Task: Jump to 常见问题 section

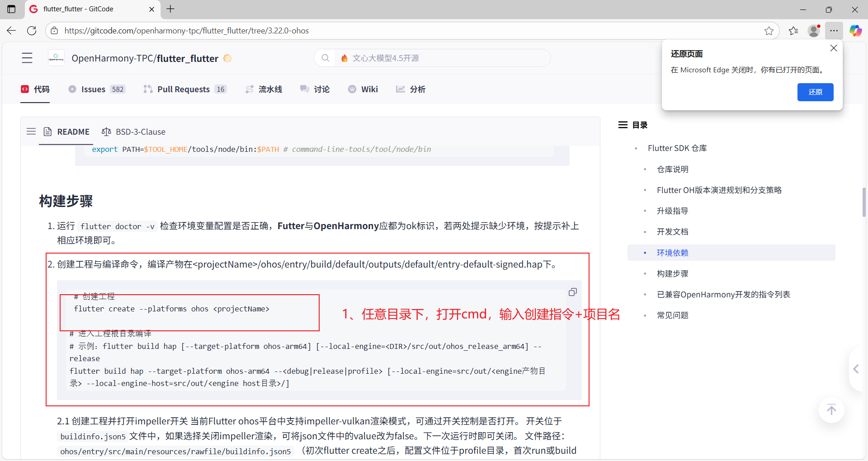Action: [673, 315]
